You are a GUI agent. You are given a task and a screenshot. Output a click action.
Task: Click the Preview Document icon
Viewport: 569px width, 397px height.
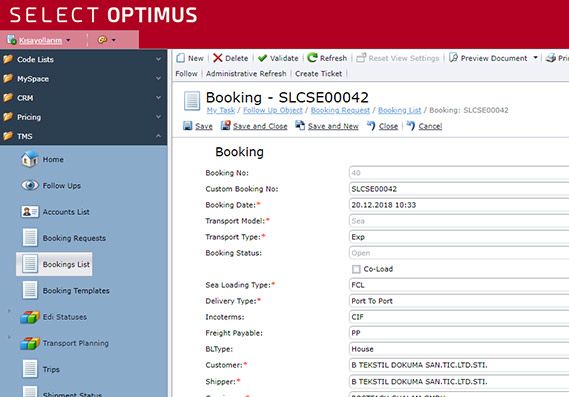point(453,58)
